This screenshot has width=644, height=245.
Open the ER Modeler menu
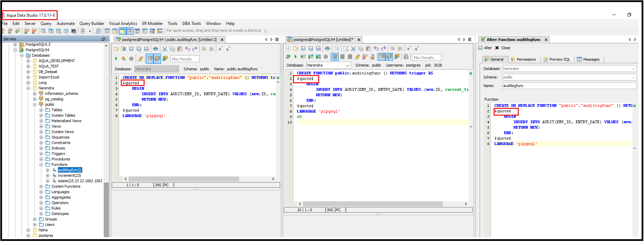tap(152, 24)
